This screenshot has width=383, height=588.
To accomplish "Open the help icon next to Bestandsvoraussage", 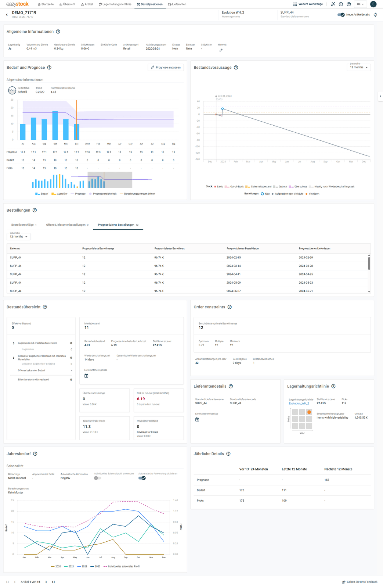I will tap(236, 68).
